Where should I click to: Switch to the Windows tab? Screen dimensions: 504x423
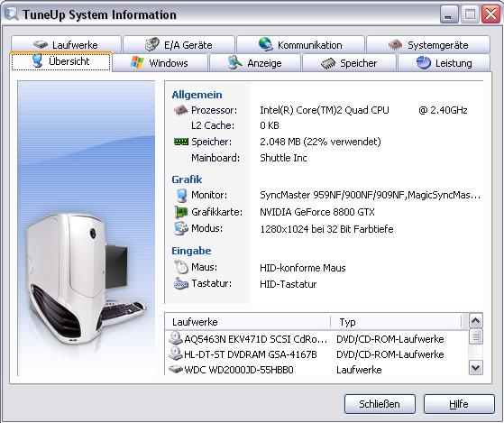160,62
